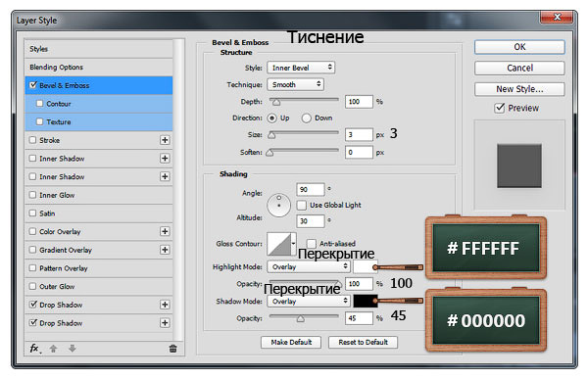Check the Anti-aliased option

312,244
